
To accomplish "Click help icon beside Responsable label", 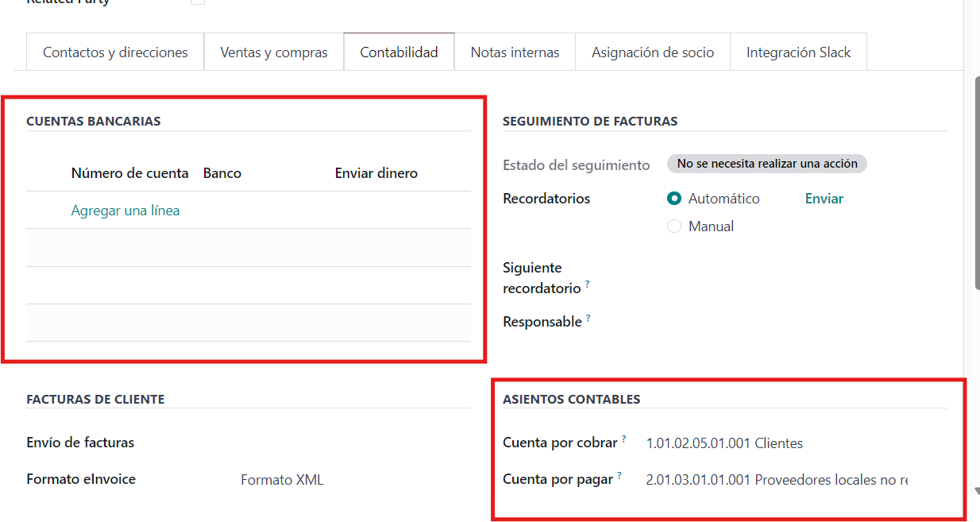I will click(588, 318).
